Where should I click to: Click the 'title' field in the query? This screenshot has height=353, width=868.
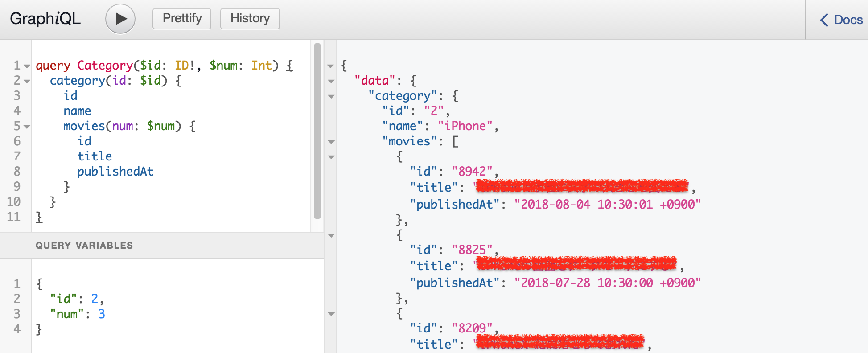(x=95, y=156)
